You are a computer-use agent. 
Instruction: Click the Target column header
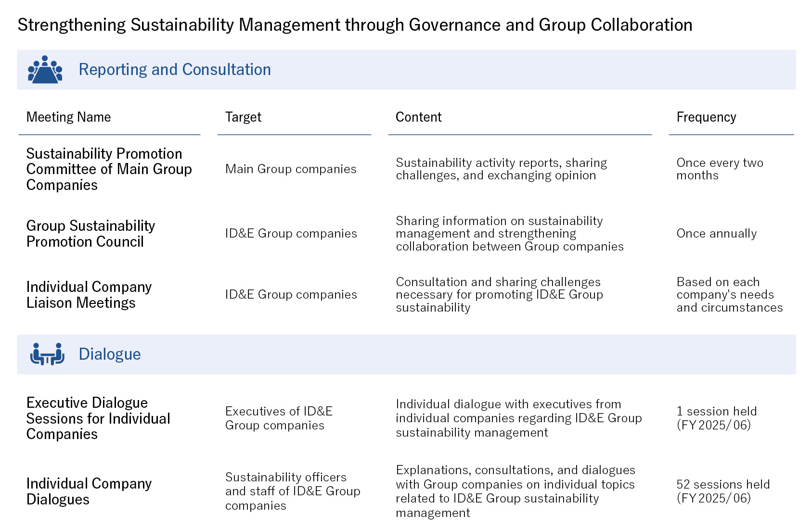pyautogui.click(x=243, y=117)
